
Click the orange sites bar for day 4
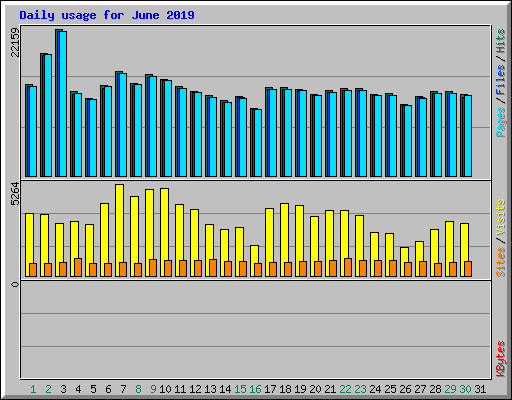(78, 267)
